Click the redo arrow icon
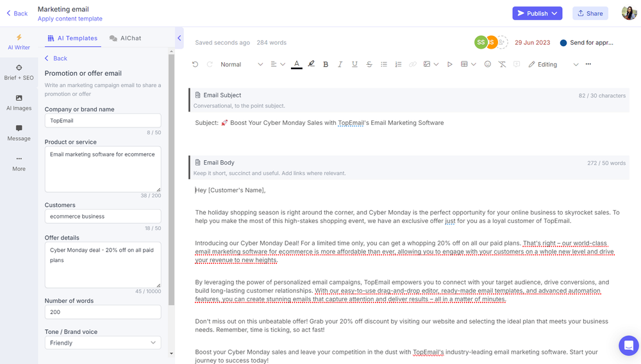The image size is (641, 364). point(210,64)
